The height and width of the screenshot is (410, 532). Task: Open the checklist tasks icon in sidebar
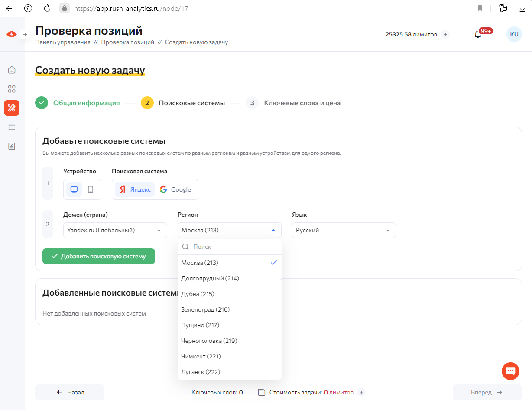[x=12, y=146]
